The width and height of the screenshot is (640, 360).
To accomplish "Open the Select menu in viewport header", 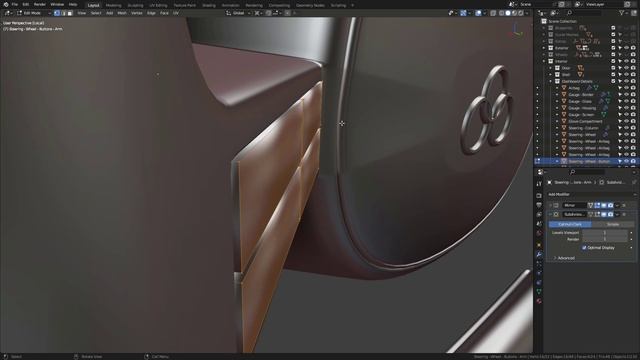I will 96,13.
